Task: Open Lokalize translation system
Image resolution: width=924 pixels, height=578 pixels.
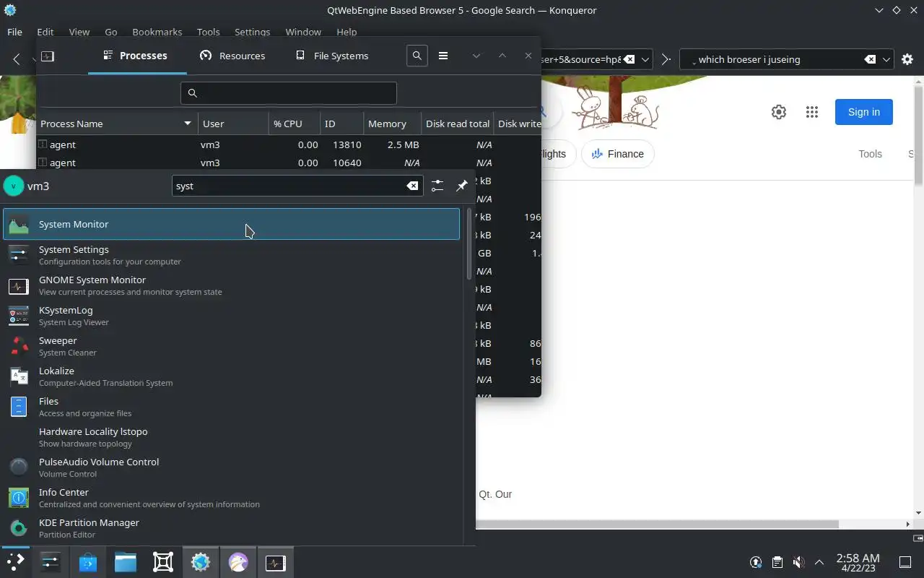Action: point(231,376)
